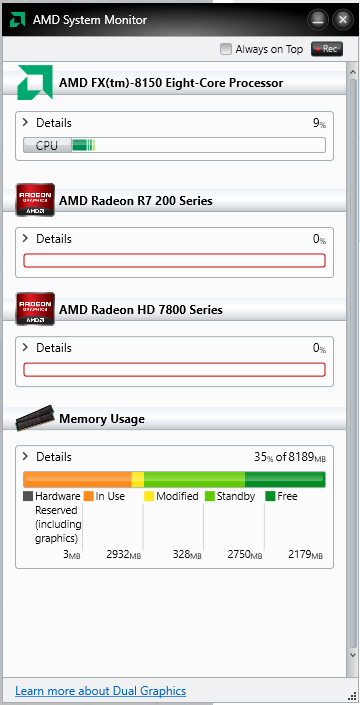Click the AMD logo in title bar
The image size is (360, 705).
(x=17, y=19)
